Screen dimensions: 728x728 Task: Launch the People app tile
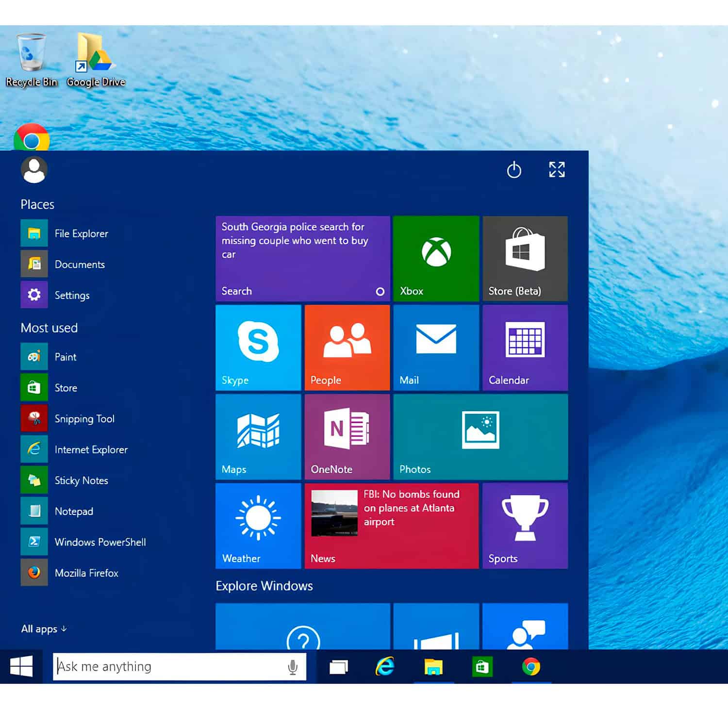tap(347, 347)
